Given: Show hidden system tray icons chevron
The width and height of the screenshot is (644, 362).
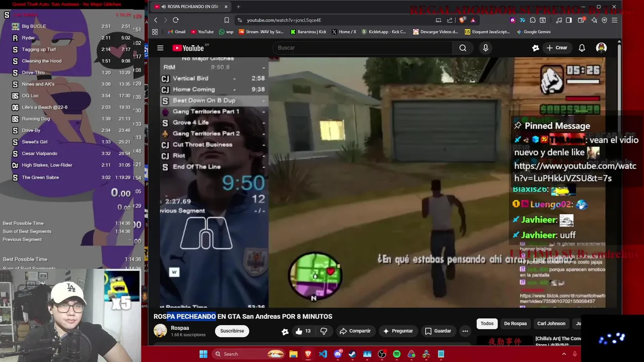Looking at the screenshot, I should click(x=564, y=354).
